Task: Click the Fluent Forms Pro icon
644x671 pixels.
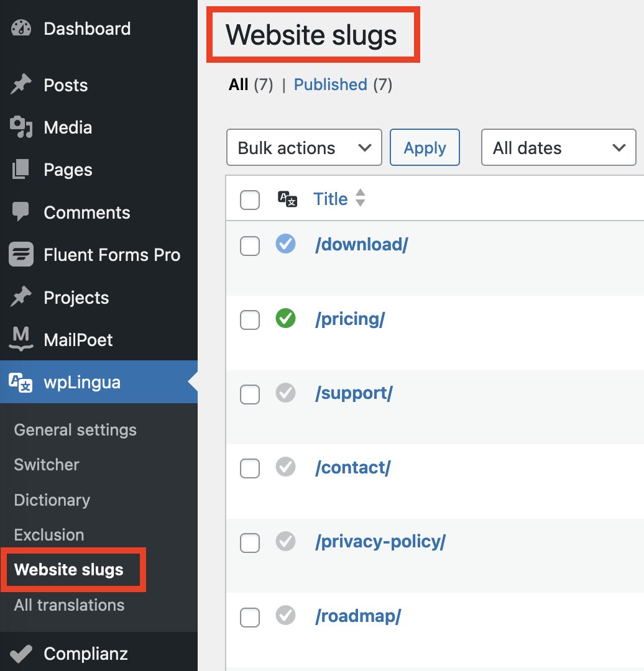Action: pos(21,254)
